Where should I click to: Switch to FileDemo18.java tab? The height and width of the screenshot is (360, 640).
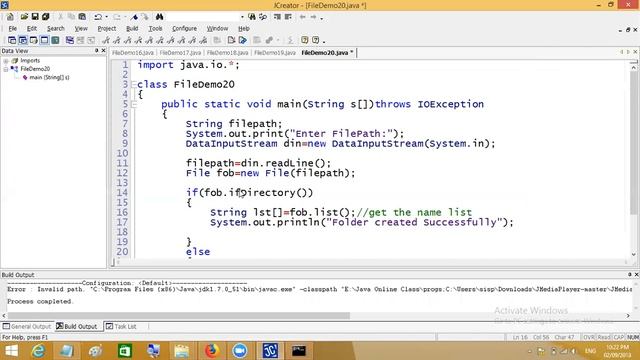point(227,53)
